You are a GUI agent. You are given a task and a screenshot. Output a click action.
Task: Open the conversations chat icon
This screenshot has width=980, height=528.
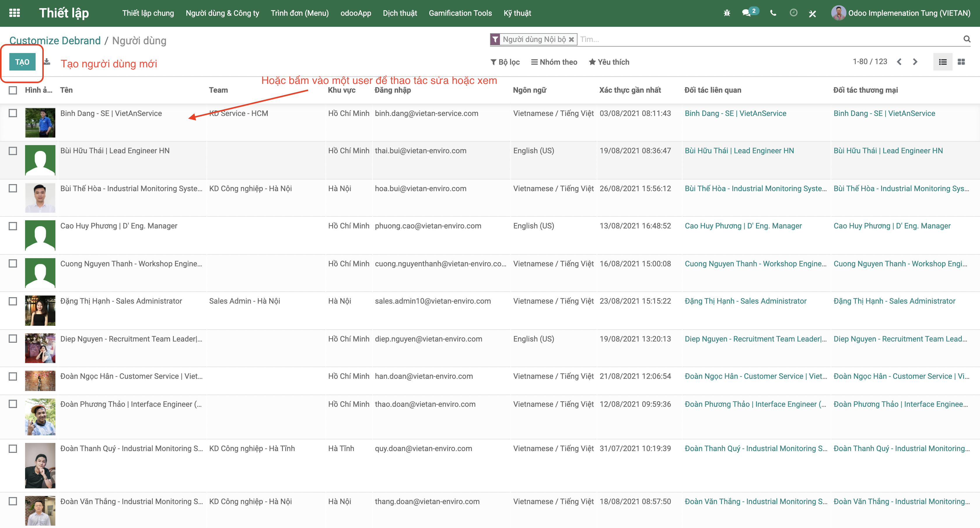click(746, 13)
